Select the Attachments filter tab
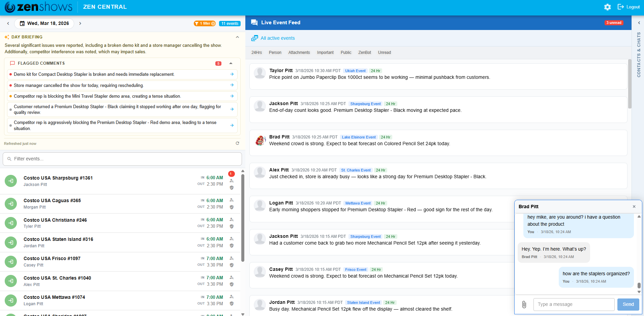 [x=299, y=53]
